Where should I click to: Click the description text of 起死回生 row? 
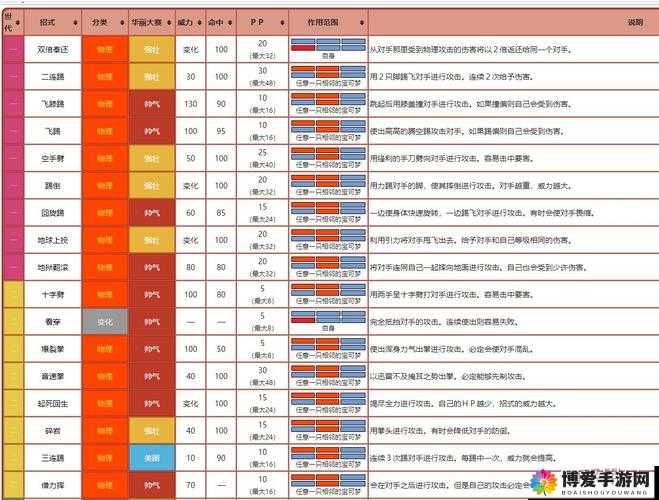(x=463, y=403)
